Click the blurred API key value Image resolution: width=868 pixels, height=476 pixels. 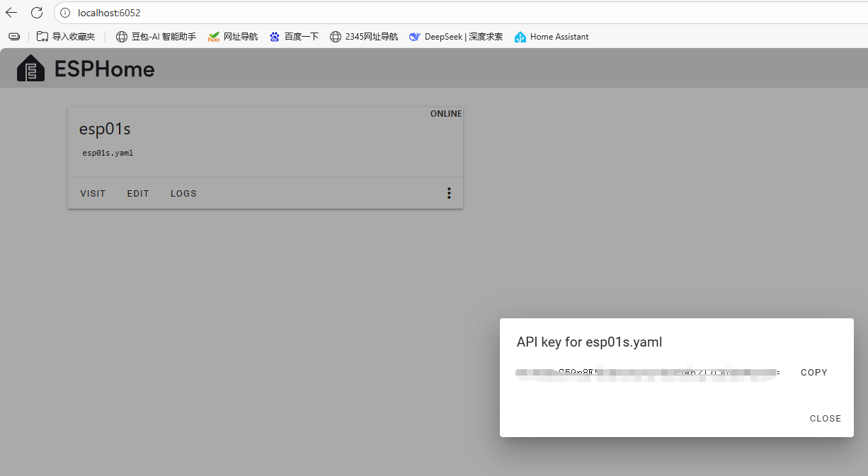pyautogui.click(x=648, y=373)
